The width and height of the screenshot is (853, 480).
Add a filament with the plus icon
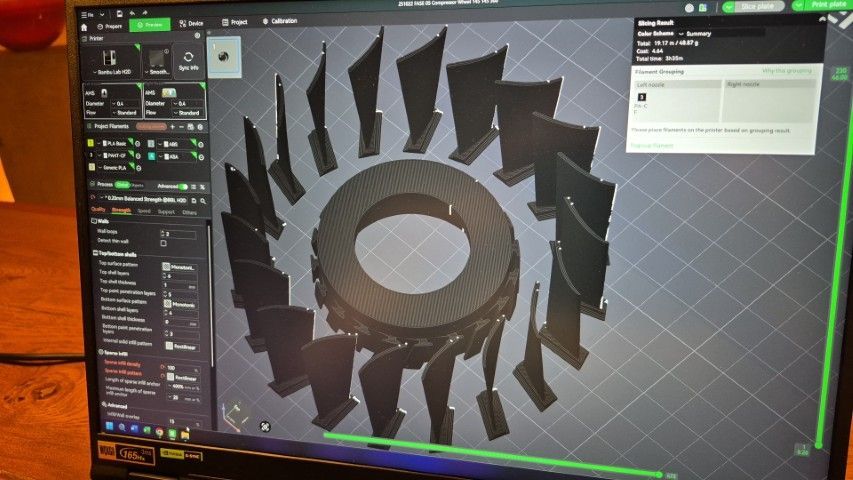(x=171, y=127)
